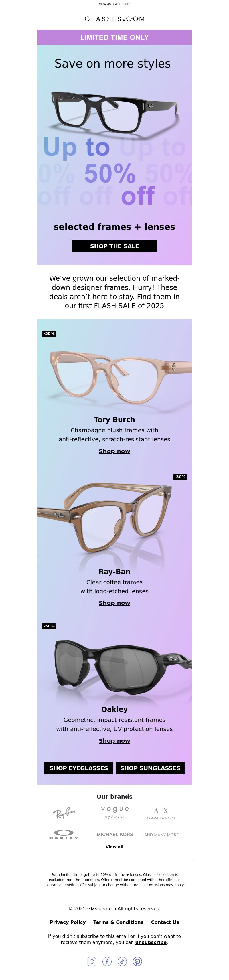Click the Ray-Ban brand logo
229x980 pixels.
(64, 813)
